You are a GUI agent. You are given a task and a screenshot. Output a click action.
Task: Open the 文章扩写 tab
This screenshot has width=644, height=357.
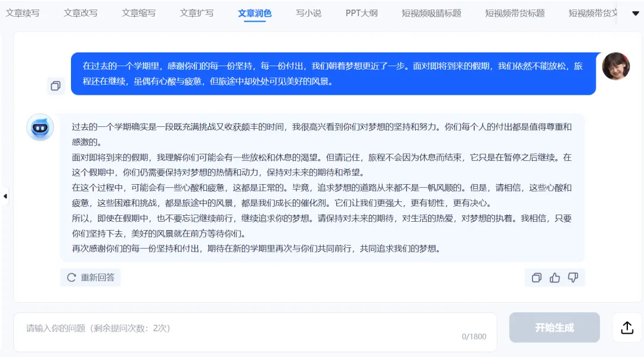click(x=197, y=13)
